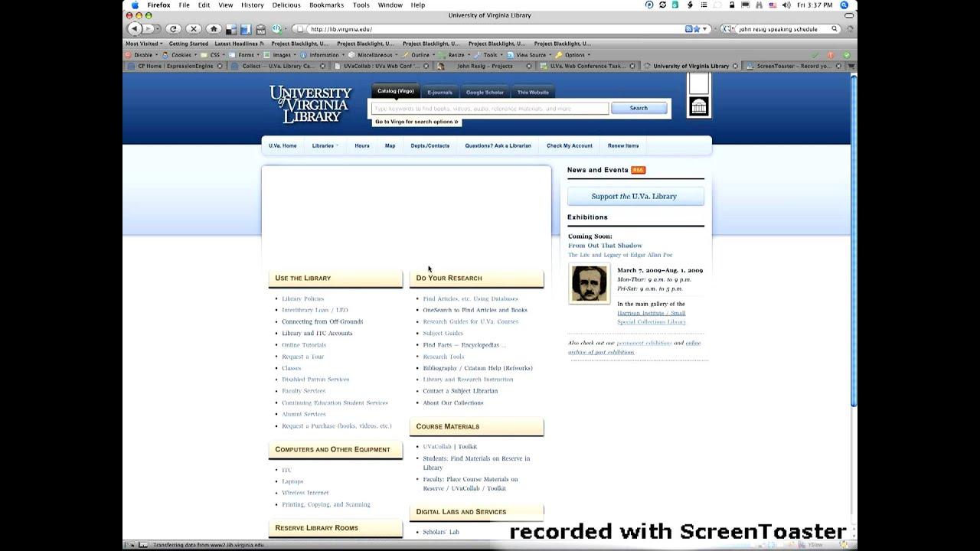Click the red error icon on Web Developer toolbar
Viewport: 980px width, 551px height.
click(831, 55)
